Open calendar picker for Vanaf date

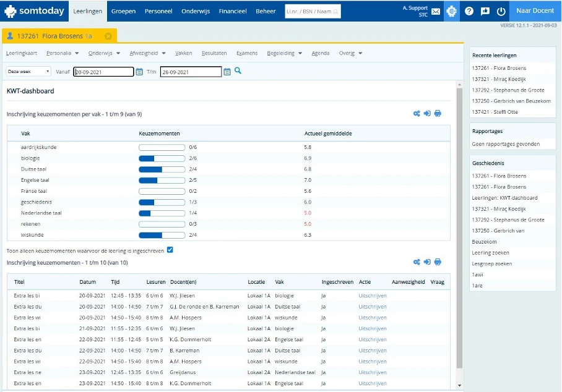click(x=139, y=72)
